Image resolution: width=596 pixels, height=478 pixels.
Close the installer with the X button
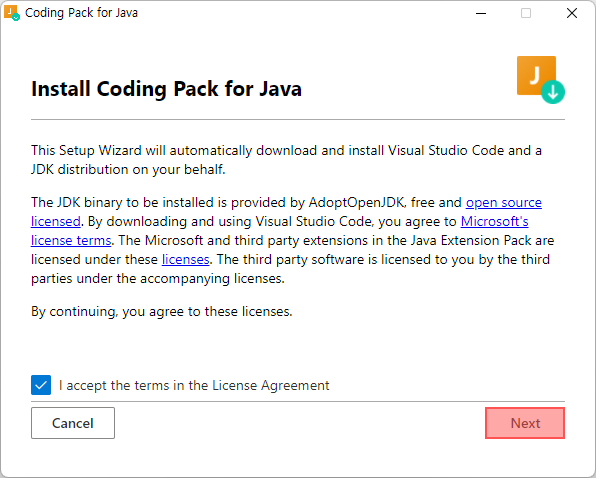point(572,13)
